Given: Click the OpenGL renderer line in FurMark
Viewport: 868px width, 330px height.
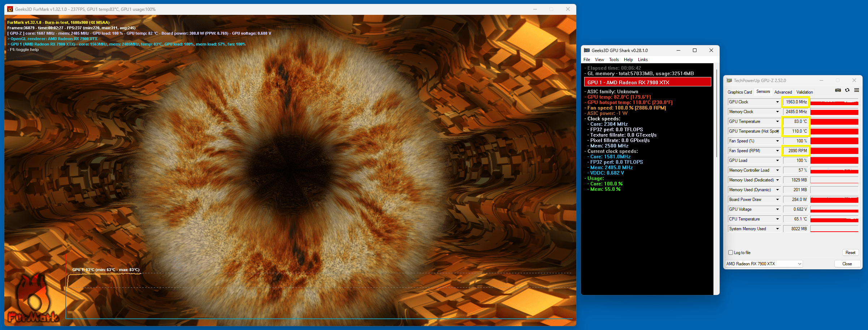Looking at the screenshot, I should 52,39.
